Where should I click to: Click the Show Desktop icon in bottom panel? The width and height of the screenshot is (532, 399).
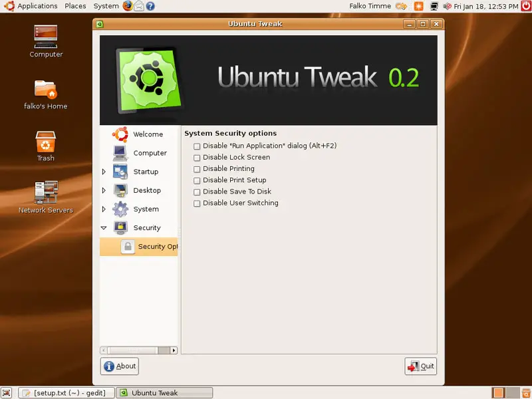click(x=7, y=393)
